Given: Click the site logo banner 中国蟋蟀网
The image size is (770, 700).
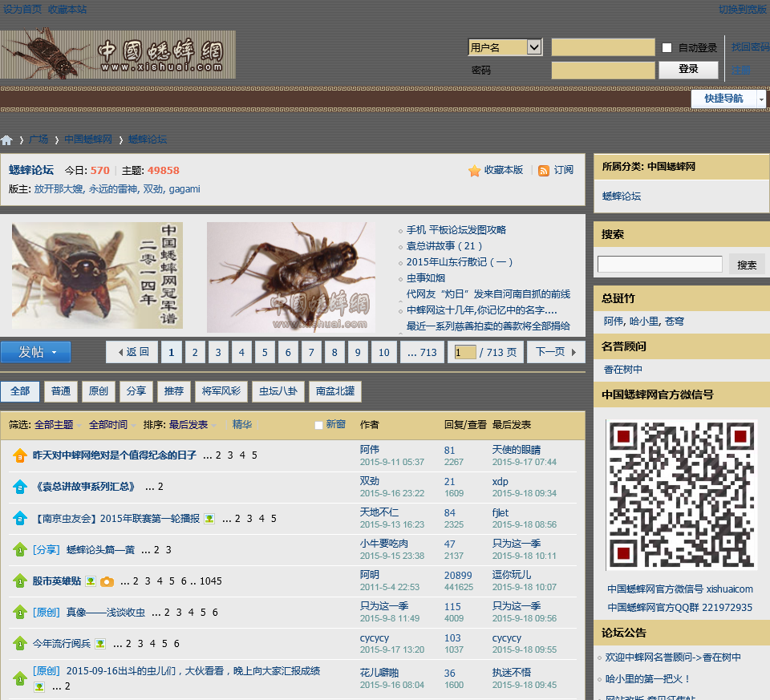Looking at the screenshot, I should pos(118,55).
